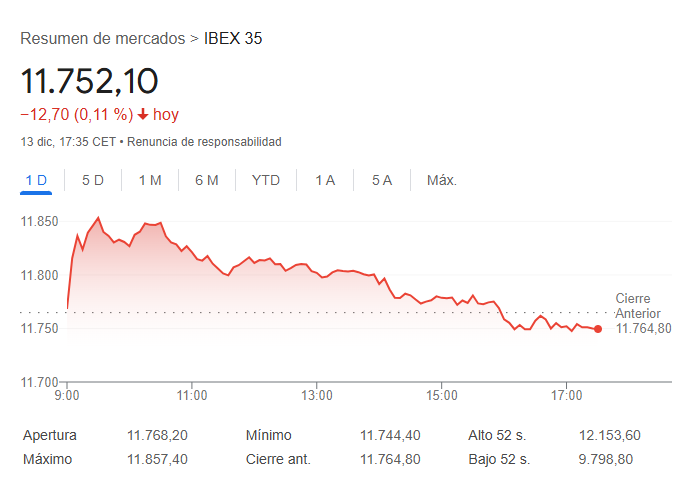The width and height of the screenshot is (699, 477).
Task: Click the red end-of-line chart dot
Action: click(598, 329)
